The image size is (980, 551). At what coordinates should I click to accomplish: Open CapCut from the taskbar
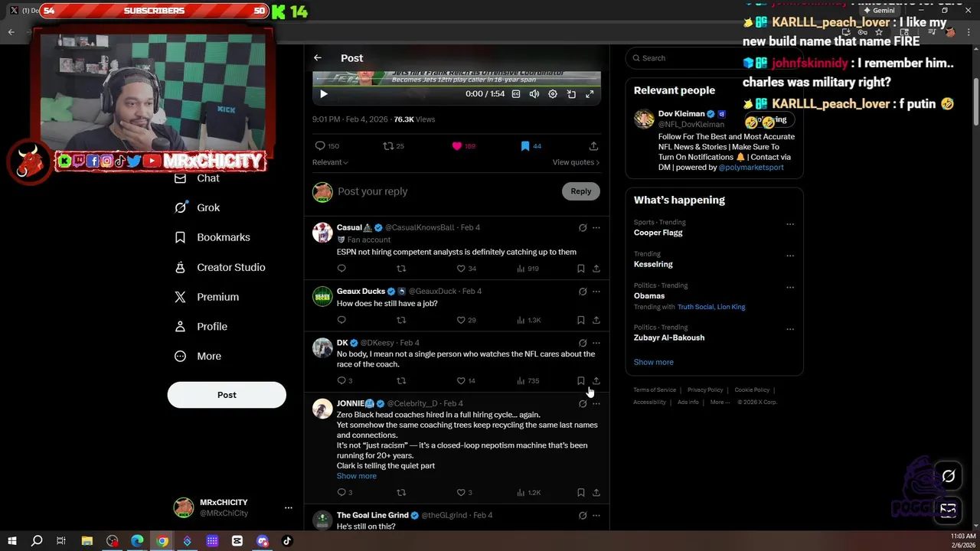(x=237, y=541)
